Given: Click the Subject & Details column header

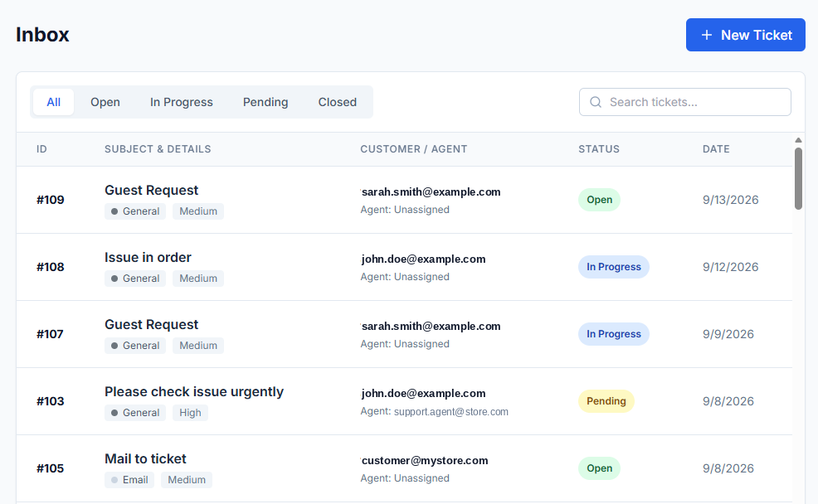Looking at the screenshot, I should click(158, 149).
